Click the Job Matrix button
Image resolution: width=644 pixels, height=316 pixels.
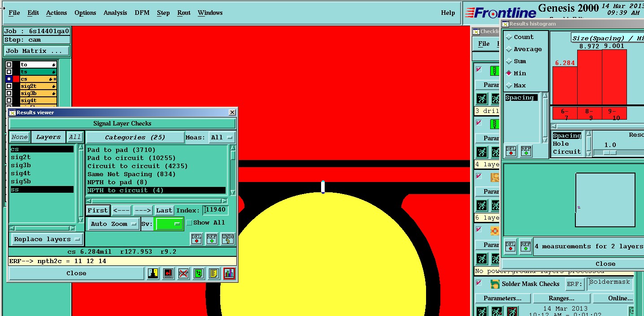[x=37, y=51]
